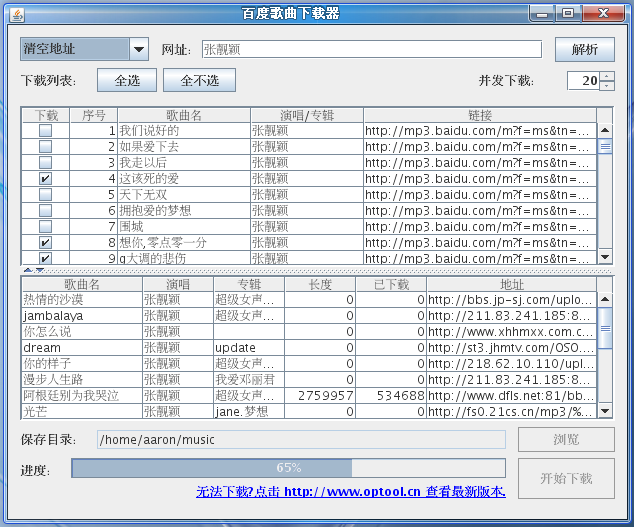
Task: Sort by the 序号 column header
Action: point(94,115)
